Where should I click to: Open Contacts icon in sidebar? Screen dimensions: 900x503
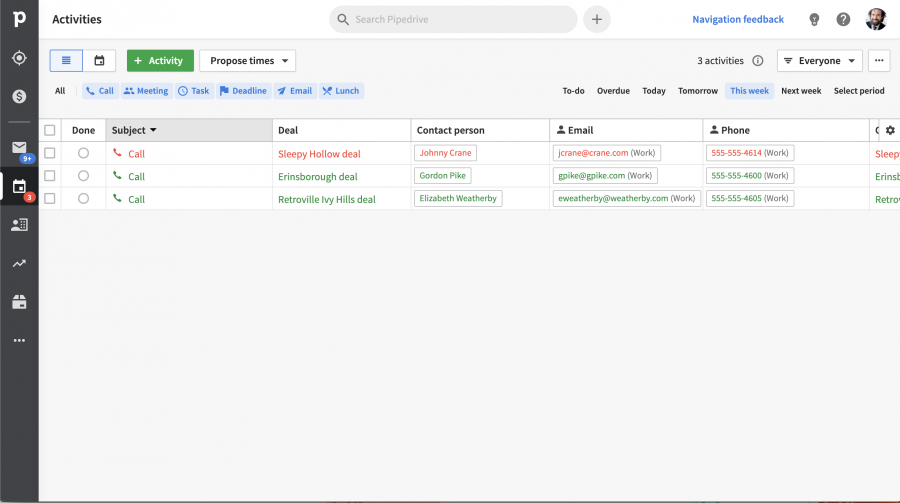pyautogui.click(x=19, y=225)
